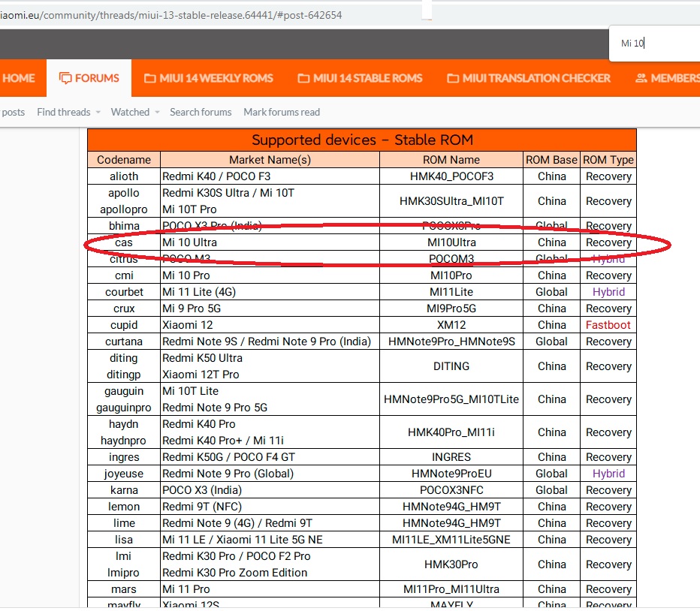Open MIUI TRANSLATION CHECKER tab
This screenshot has height=611, width=700.
(x=529, y=78)
